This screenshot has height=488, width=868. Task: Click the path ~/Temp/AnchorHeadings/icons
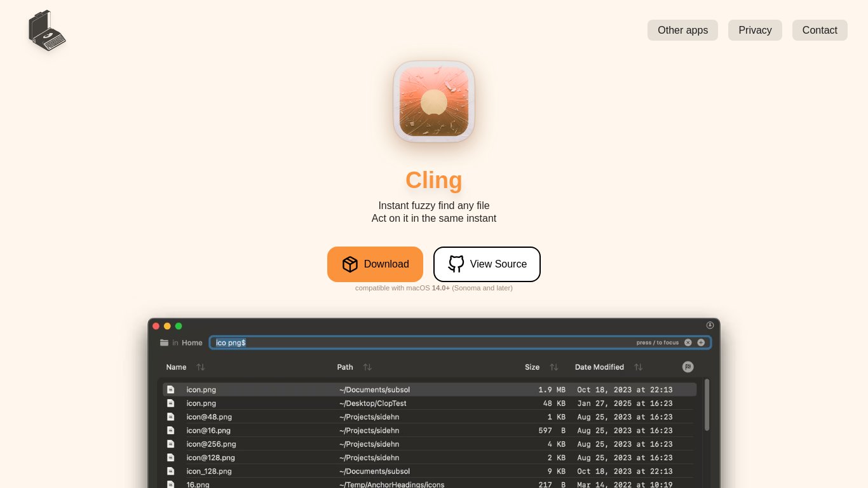point(392,485)
